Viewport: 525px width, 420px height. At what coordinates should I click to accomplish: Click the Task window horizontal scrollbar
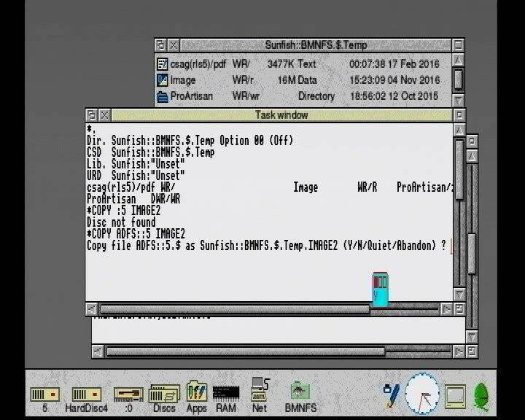click(233, 309)
